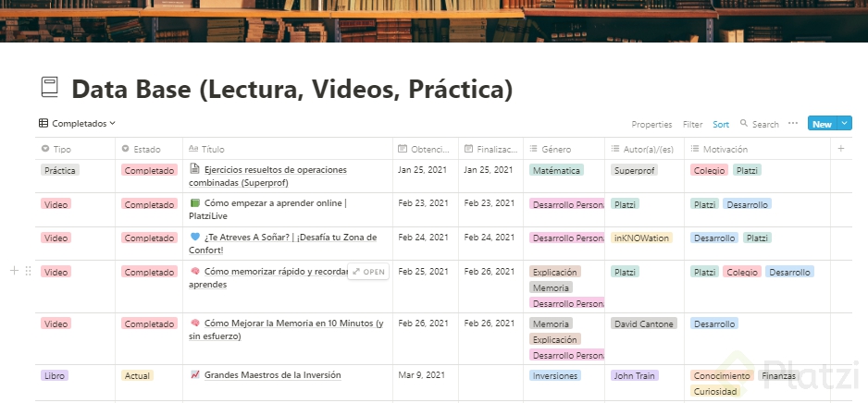Click the Título column header
868x403 pixels.
pos(213,149)
